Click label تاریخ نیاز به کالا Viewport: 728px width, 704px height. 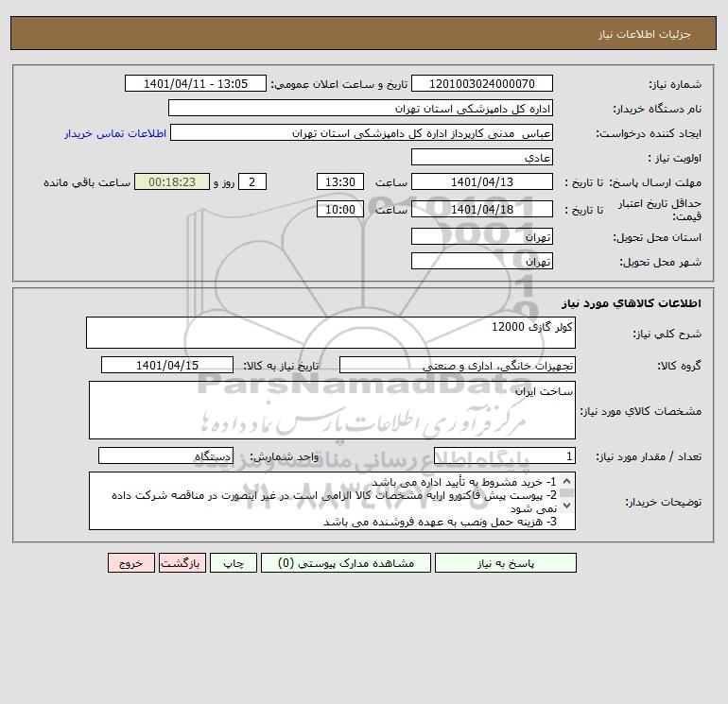pos(281,366)
